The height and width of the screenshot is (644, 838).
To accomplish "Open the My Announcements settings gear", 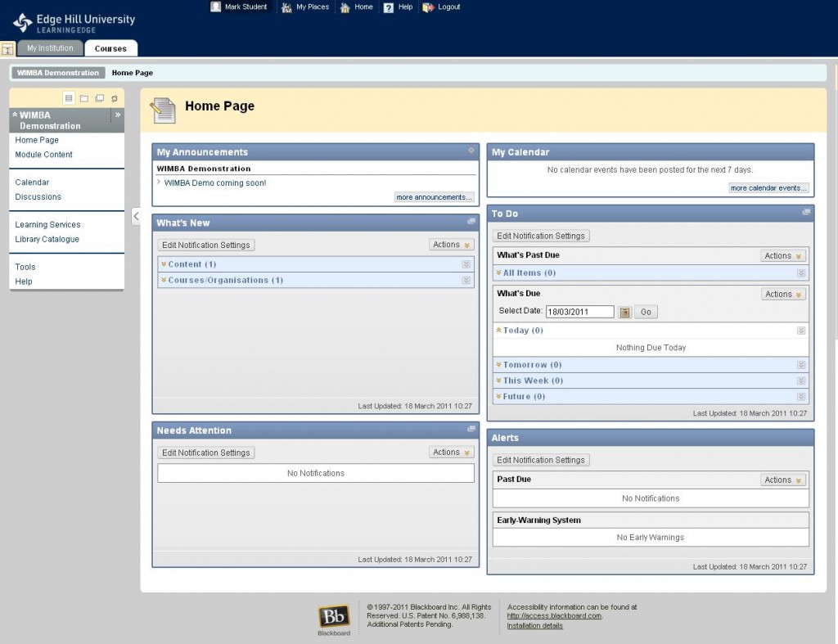I will [x=471, y=151].
